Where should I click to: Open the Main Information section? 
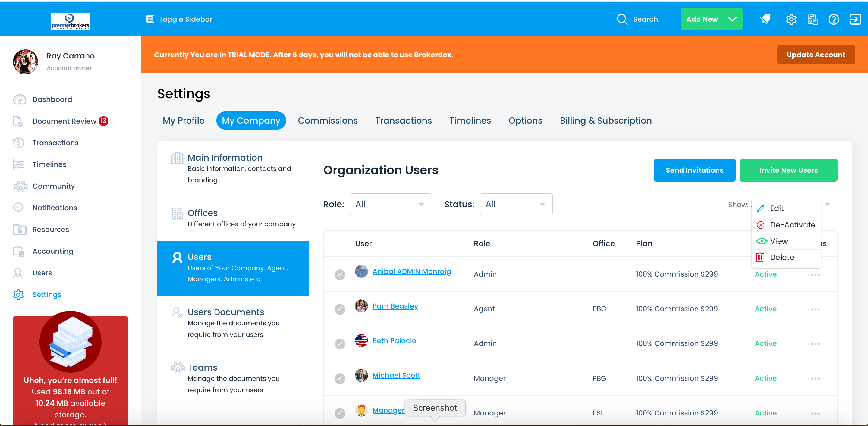tap(233, 168)
